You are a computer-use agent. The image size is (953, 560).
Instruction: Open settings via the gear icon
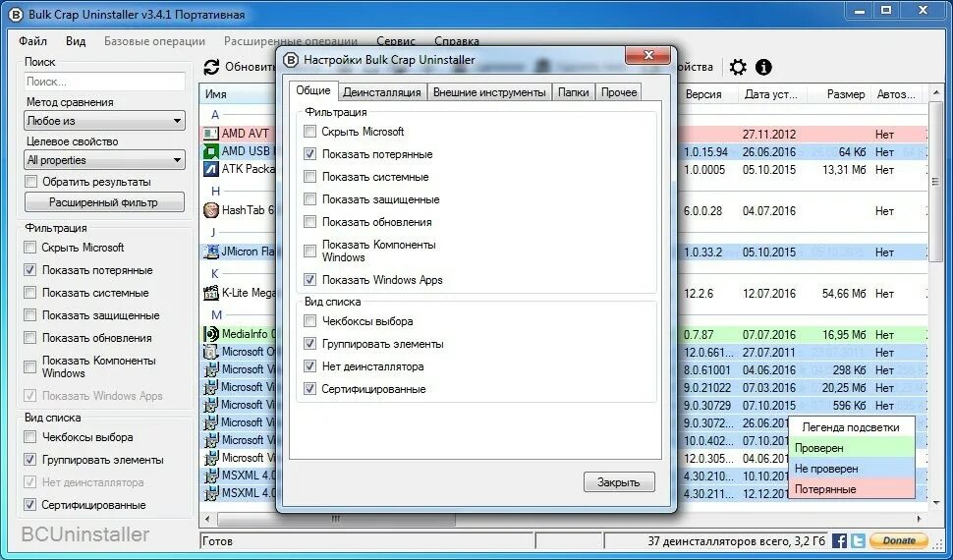pos(738,67)
